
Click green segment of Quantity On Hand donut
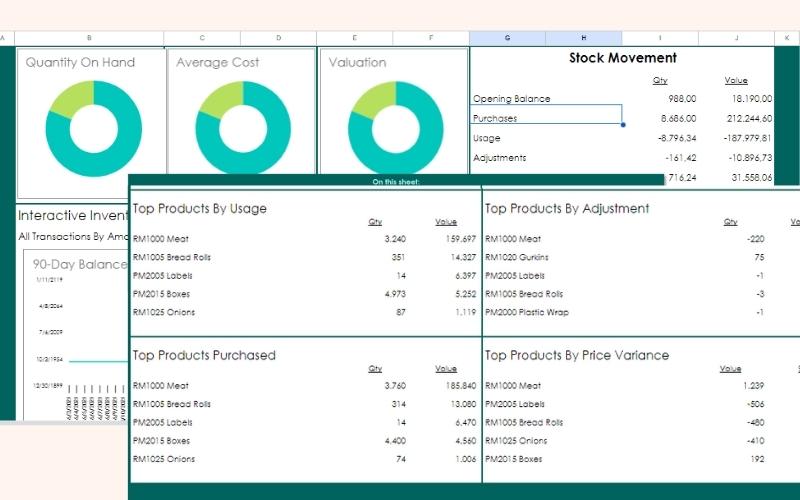(74, 96)
